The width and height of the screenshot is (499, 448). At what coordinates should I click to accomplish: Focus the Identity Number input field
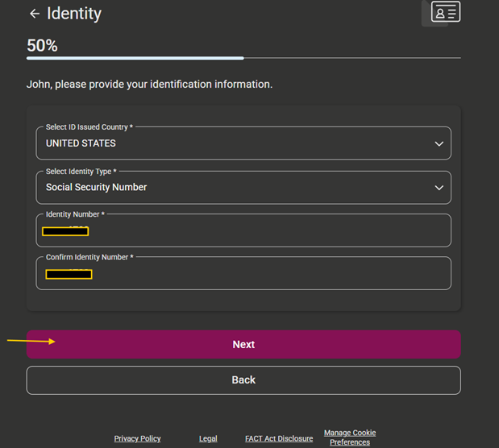(243, 230)
